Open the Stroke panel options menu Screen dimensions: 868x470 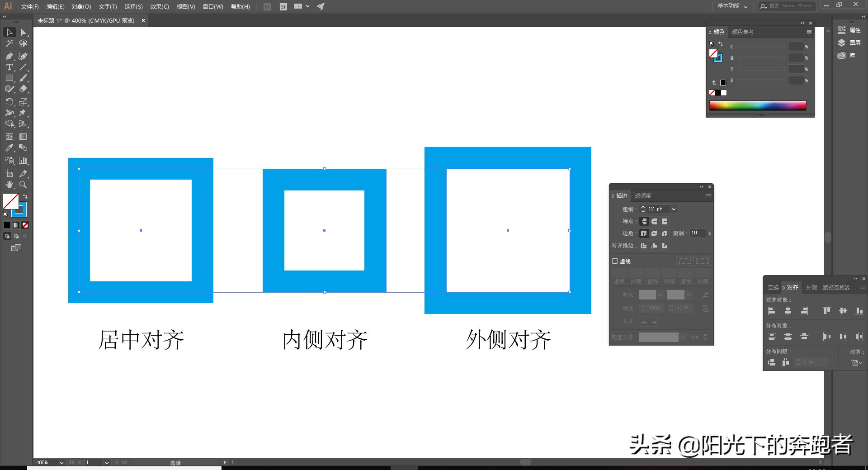tap(708, 195)
